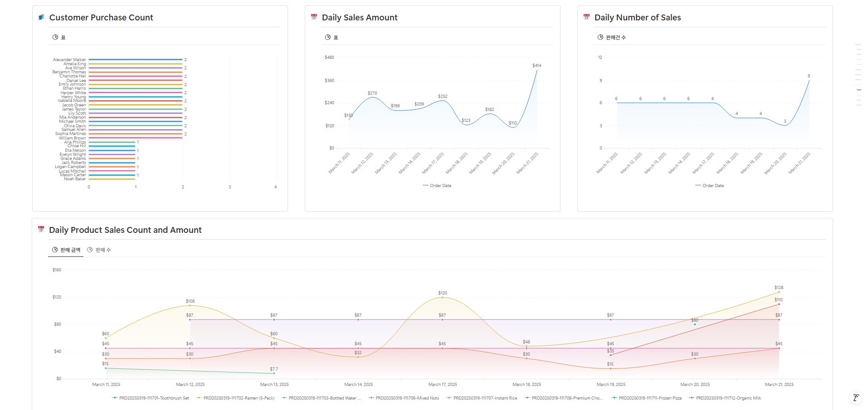The width and height of the screenshot is (868, 410).
Task: Click March 17, 2025 on the Daily Number of Sales axis
Action: tap(703, 163)
